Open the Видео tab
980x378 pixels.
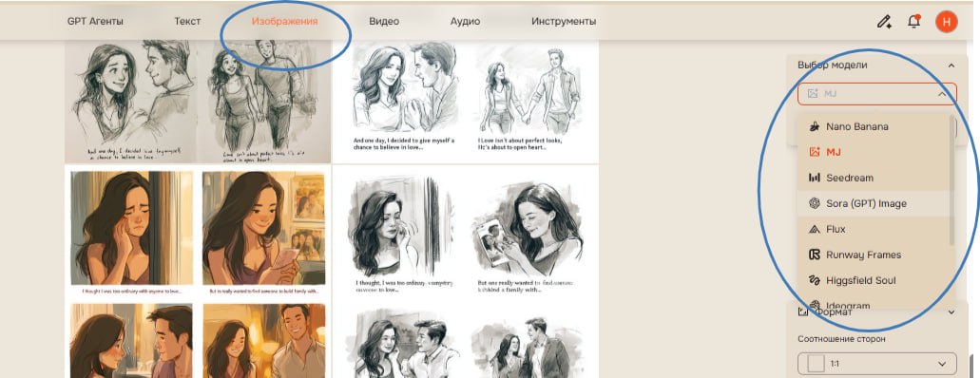tap(384, 21)
